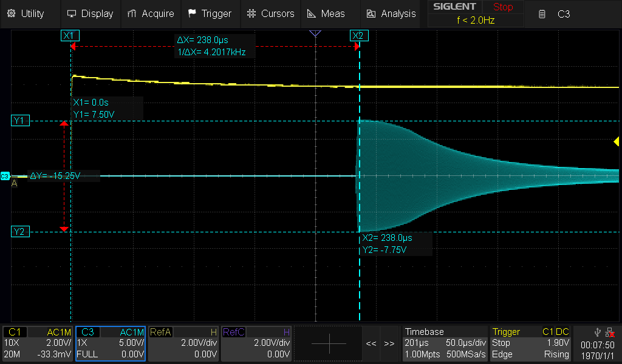622x364 pixels.
Task: Click the C3 channel menu icon
Action: point(542,15)
